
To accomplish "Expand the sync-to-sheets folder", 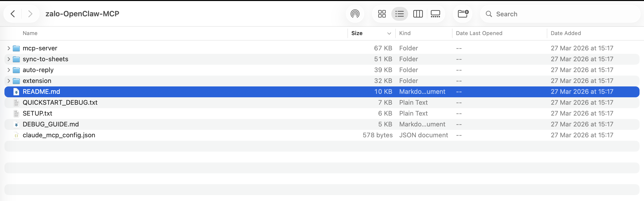I will coord(8,59).
